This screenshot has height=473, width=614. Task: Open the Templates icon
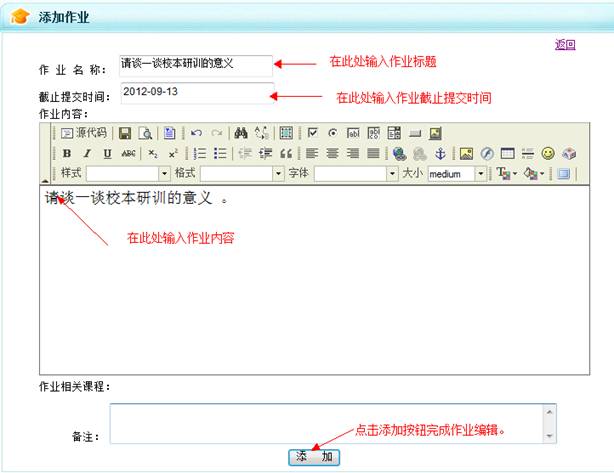pos(169,134)
